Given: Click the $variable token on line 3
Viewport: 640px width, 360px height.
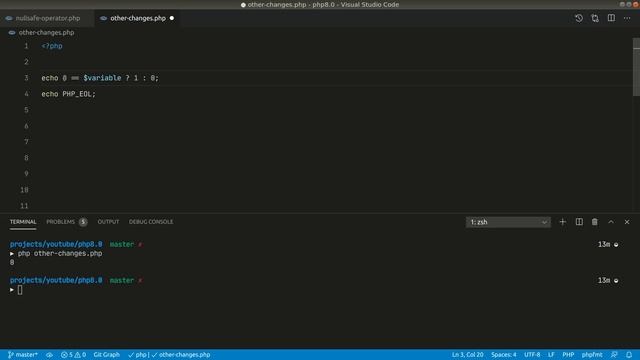Looking at the screenshot, I should point(102,78).
